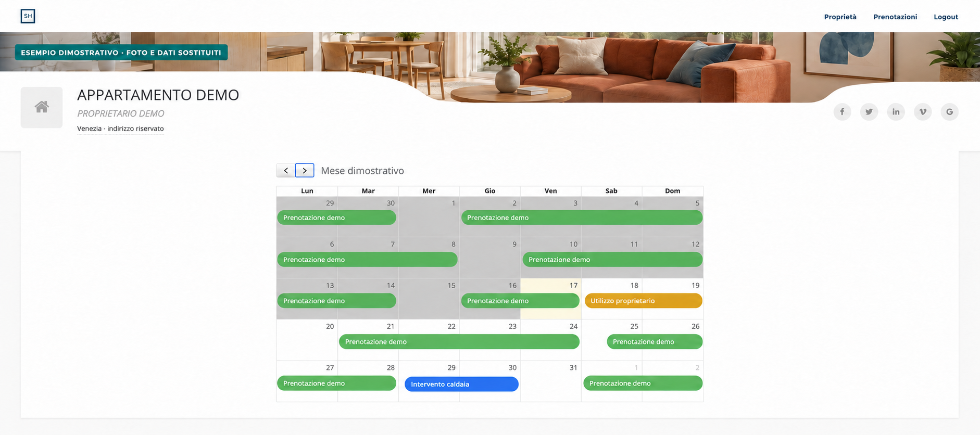Click the Logout link
This screenshot has height=435, width=980.
946,17
